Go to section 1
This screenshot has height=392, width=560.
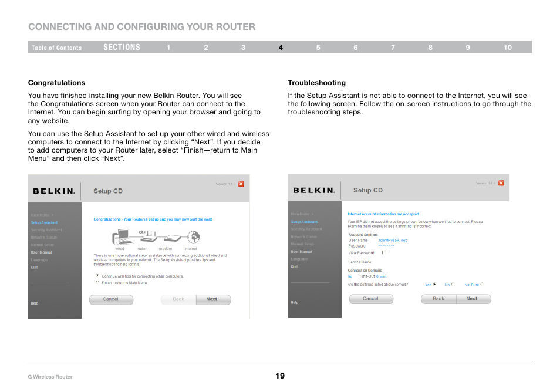pos(168,48)
